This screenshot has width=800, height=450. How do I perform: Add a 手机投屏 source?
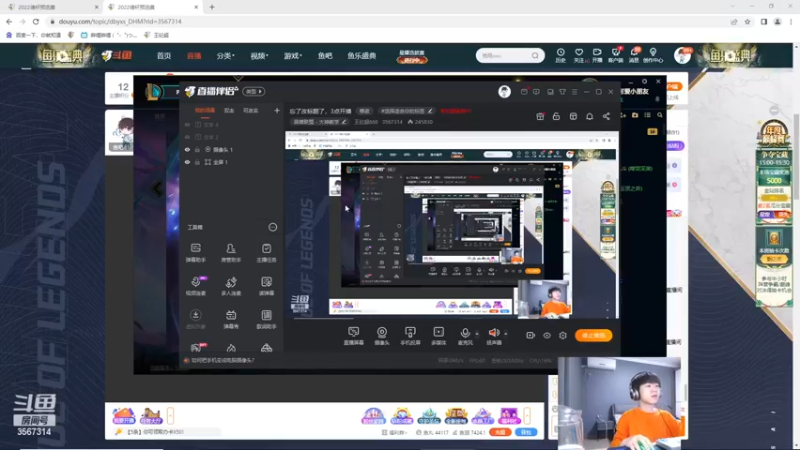[x=410, y=336]
